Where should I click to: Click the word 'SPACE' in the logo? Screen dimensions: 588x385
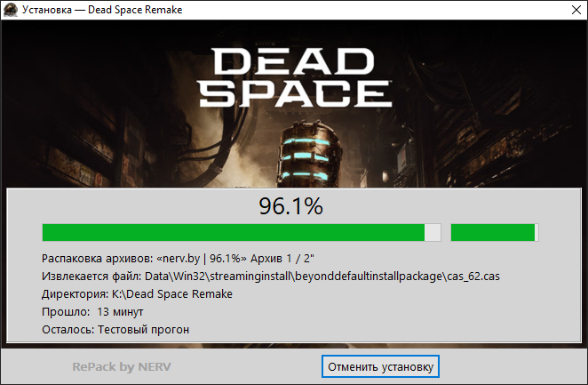[x=295, y=94]
